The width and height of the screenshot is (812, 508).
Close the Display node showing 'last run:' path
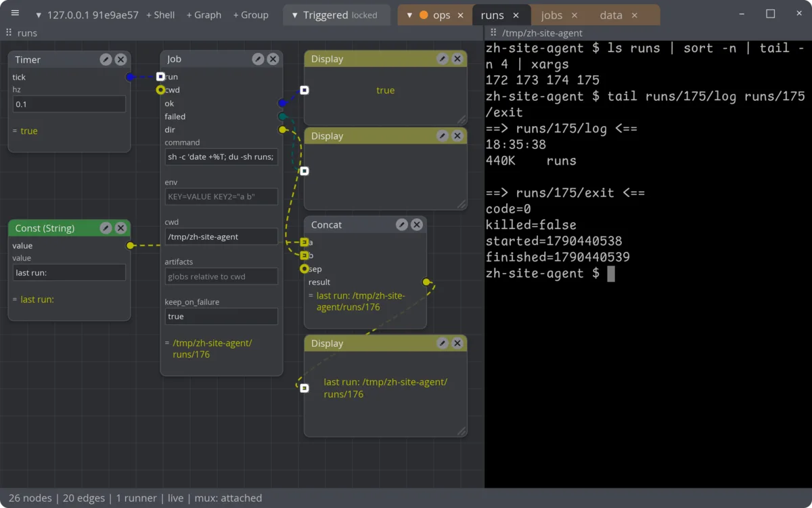pyautogui.click(x=457, y=343)
